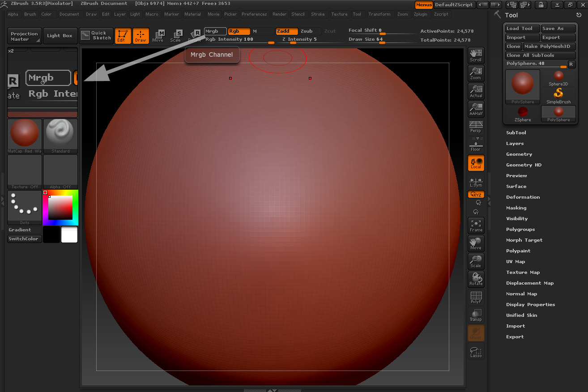Open the Alpha menu
The height and width of the screenshot is (392, 588).
click(13, 14)
